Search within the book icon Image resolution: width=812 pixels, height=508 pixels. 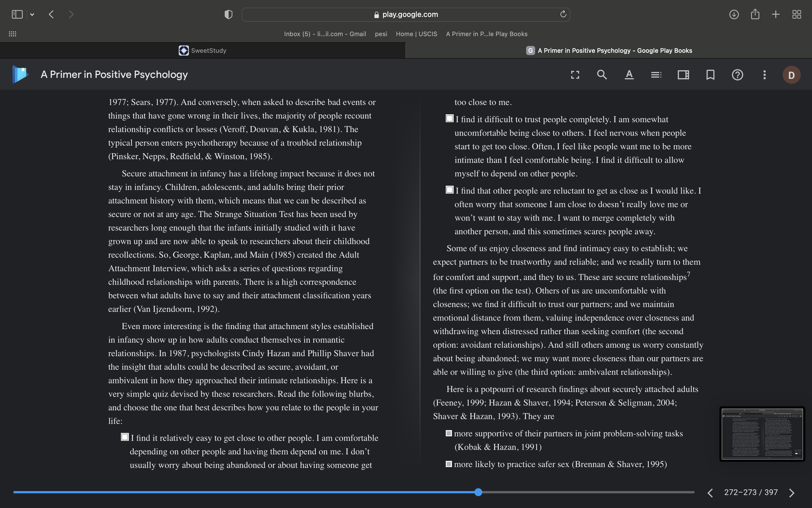(x=602, y=75)
